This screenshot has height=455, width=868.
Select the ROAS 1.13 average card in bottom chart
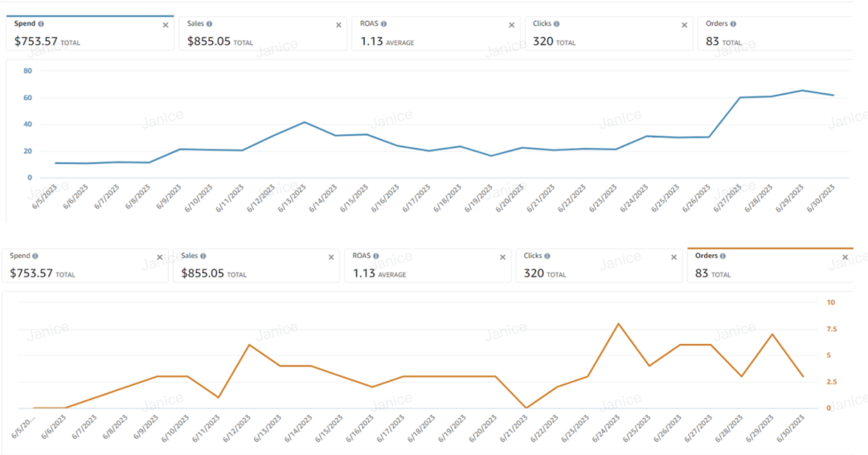coord(428,266)
